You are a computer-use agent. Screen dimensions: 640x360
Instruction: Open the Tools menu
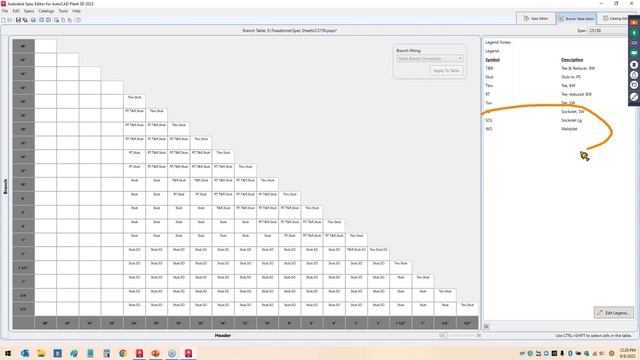(x=63, y=11)
